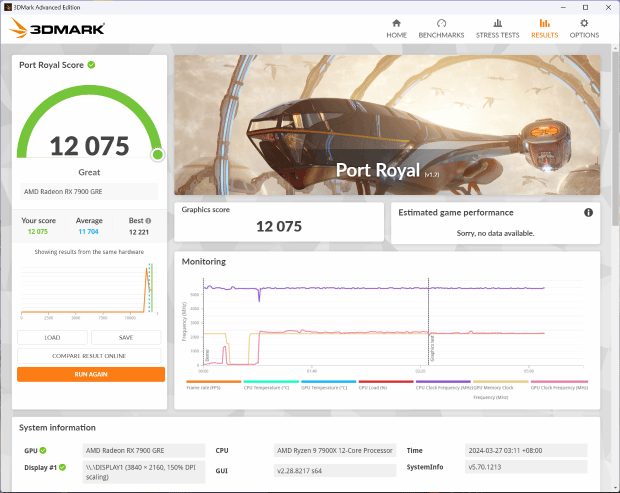Click the green check beside GPU label
Viewport: 620px width, 493px height.
point(43,450)
